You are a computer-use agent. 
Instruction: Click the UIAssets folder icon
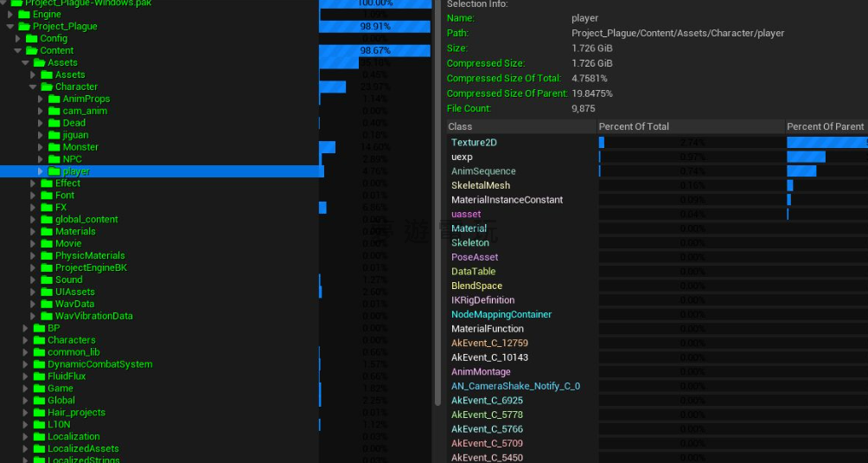pyautogui.click(x=47, y=292)
